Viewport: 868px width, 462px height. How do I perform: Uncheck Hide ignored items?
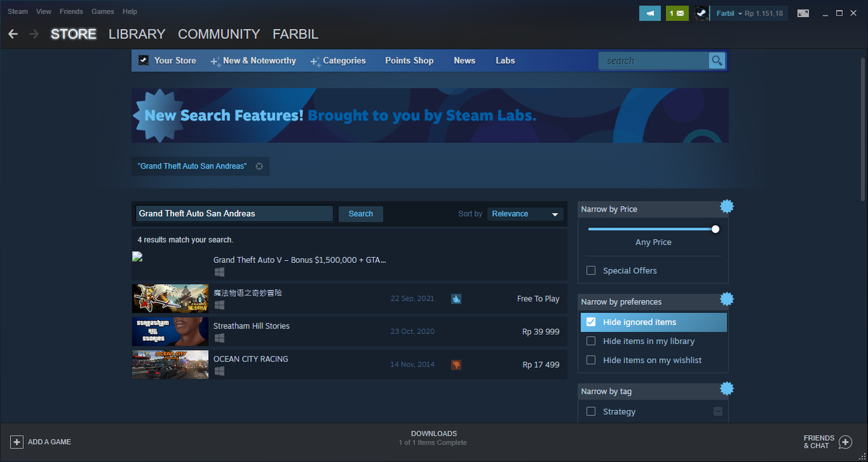point(591,322)
